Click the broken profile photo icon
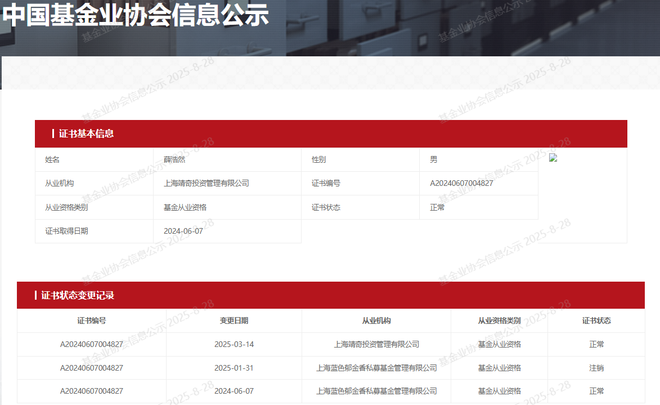Image resolution: width=660 pixels, height=405 pixels. [x=553, y=157]
